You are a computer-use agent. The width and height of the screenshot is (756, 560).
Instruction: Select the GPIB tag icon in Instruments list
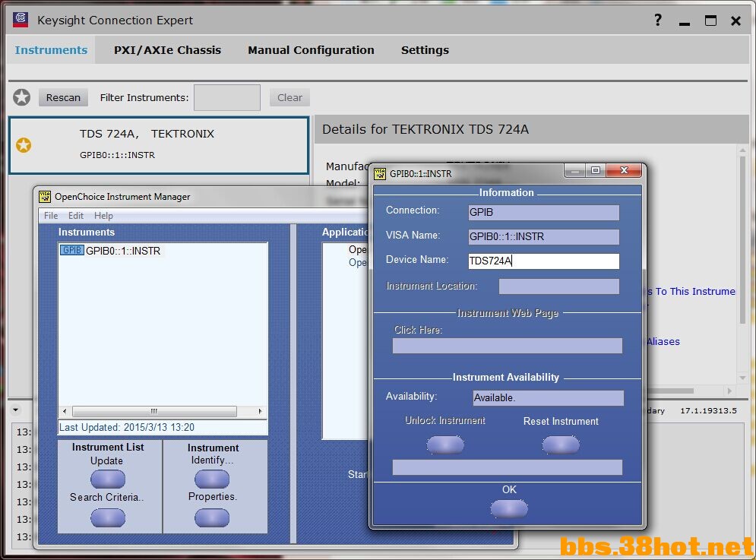[72, 250]
